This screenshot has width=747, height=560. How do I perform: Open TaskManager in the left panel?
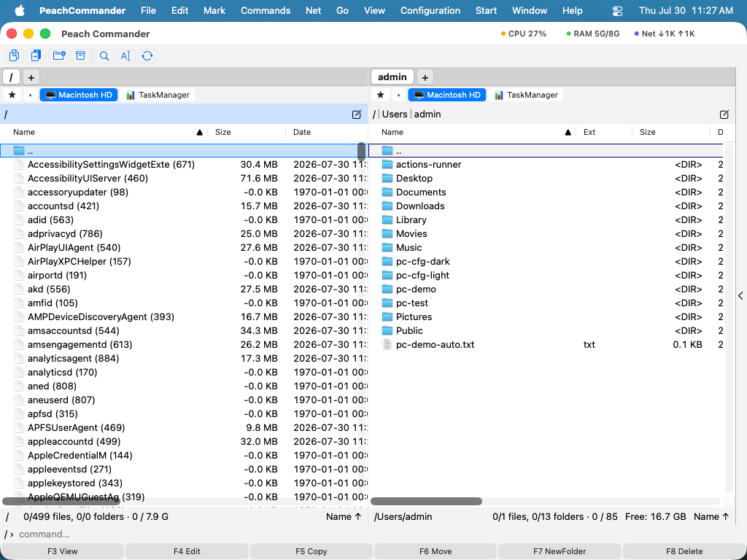click(x=158, y=95)
